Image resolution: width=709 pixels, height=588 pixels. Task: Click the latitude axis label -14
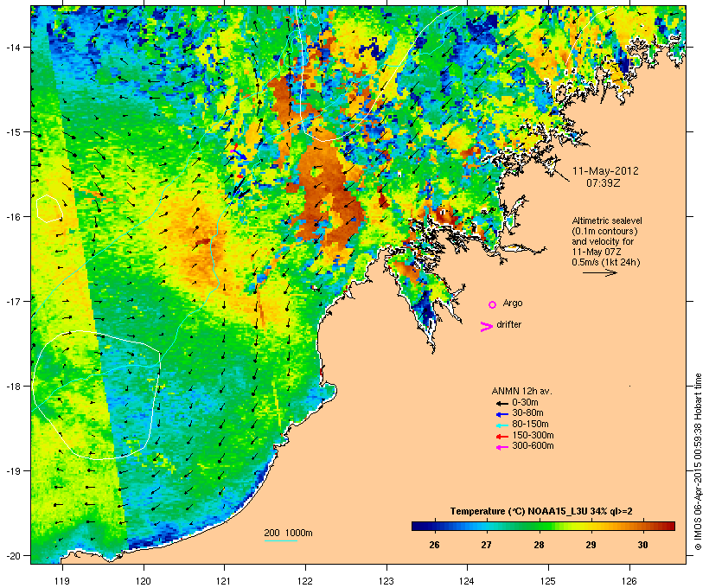[12, 47]
